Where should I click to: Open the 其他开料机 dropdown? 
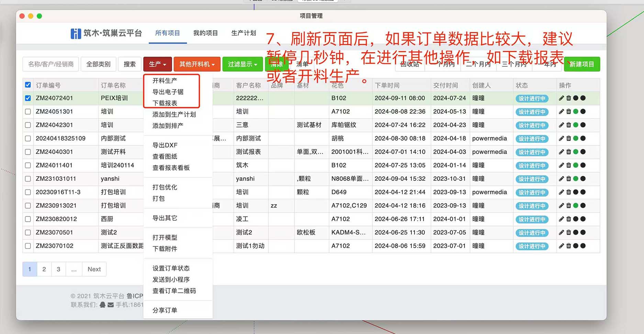(x=197, y=64)
